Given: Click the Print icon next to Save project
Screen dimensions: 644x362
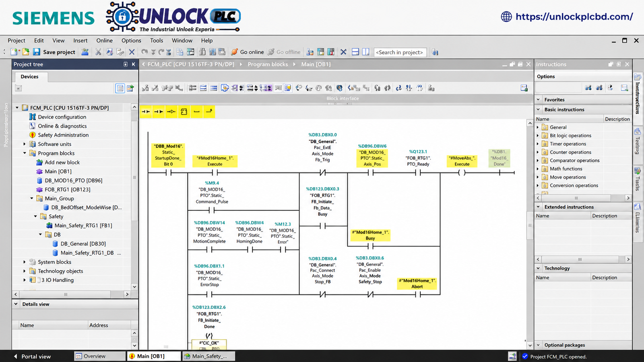Looking at the screenshot, I should tap(85, 52).
